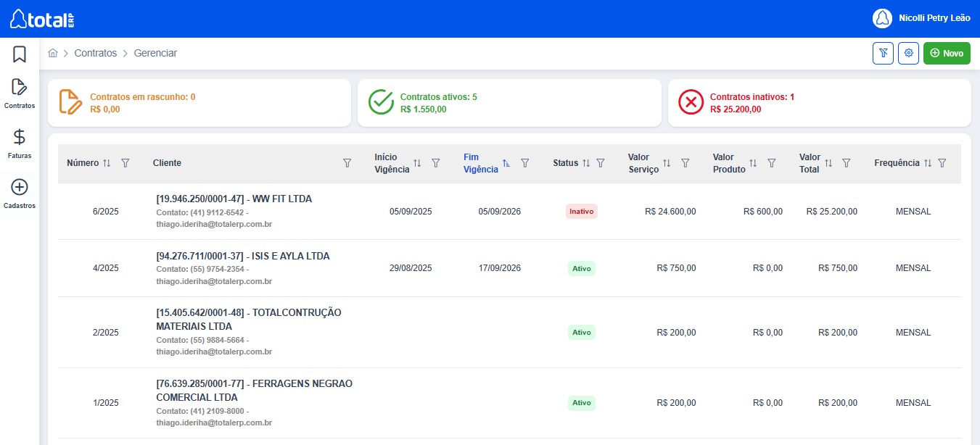The width and height of the screenshot is (980, 445).
Task: Click the Inativo status badge
Action: 581,212
